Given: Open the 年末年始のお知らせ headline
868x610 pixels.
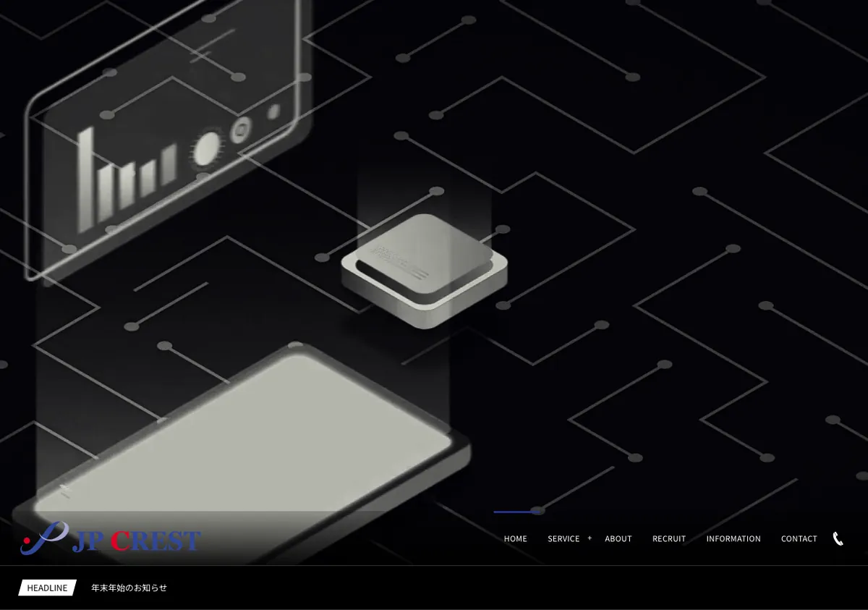Looking at the screenshot, I should click(129, 588).
